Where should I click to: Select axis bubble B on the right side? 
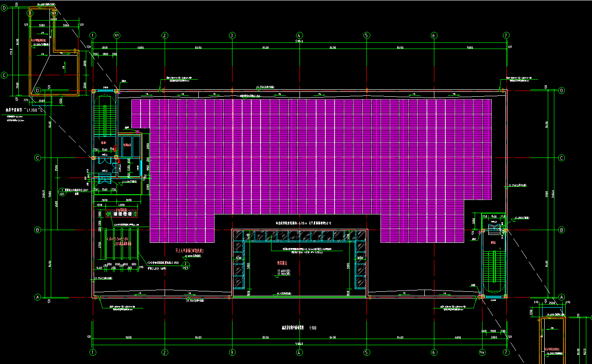point(562,230)
